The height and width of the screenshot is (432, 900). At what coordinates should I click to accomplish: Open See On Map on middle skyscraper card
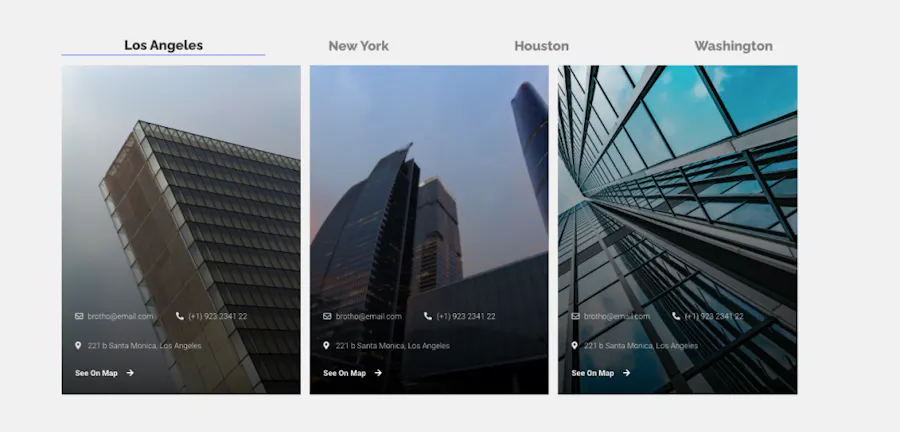(344, 373)
